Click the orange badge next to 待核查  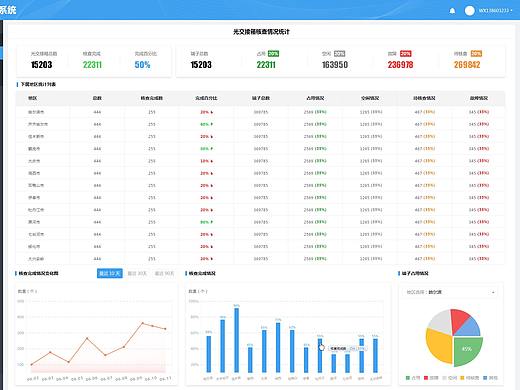(x=476, y=54)
